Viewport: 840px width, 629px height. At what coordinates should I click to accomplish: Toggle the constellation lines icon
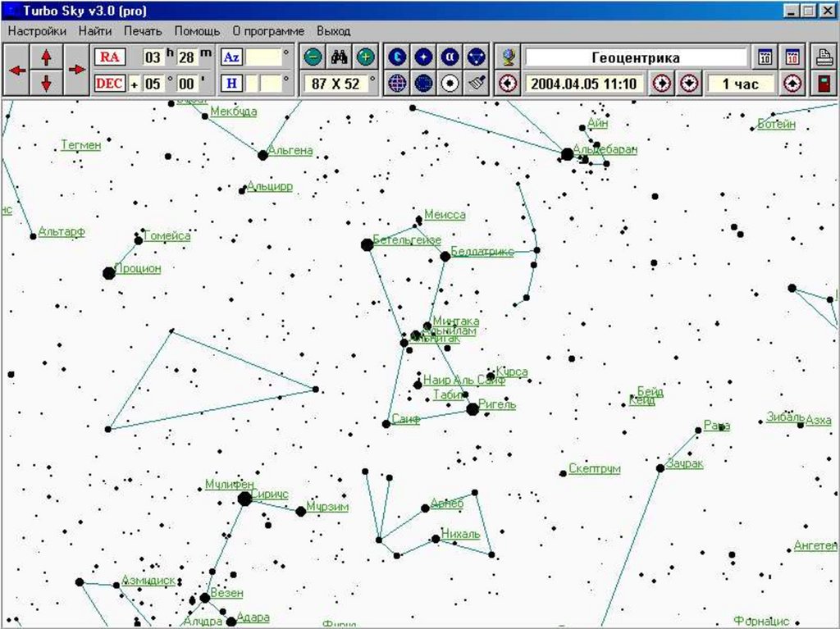(477, 57)
